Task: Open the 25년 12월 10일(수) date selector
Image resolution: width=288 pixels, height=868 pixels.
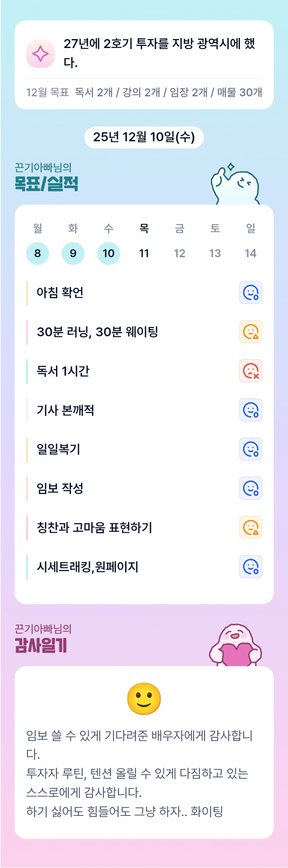Action: (x=144, y=137)
